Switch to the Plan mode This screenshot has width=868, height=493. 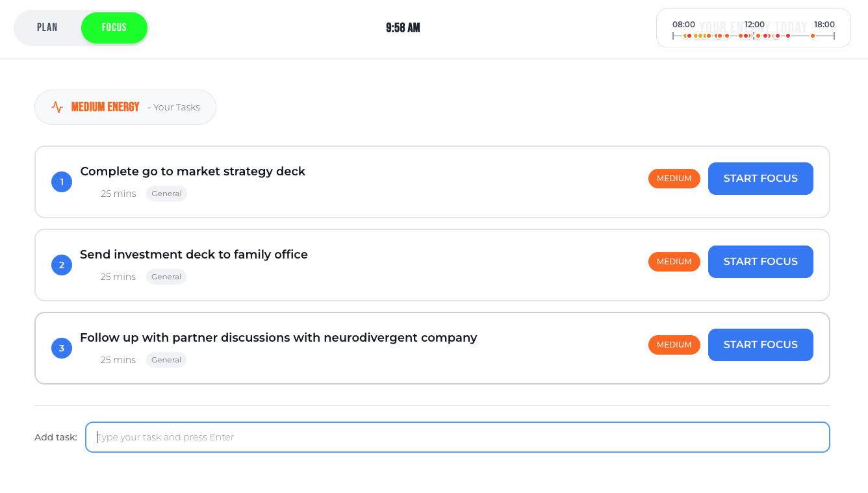(x=47, y=28)
